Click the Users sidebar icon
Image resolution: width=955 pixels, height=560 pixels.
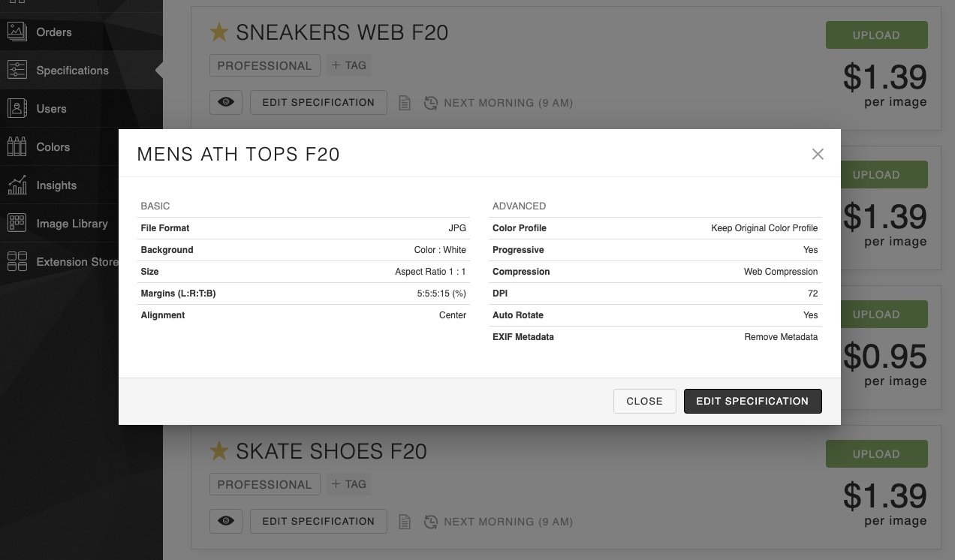click(x=17, y=109)
